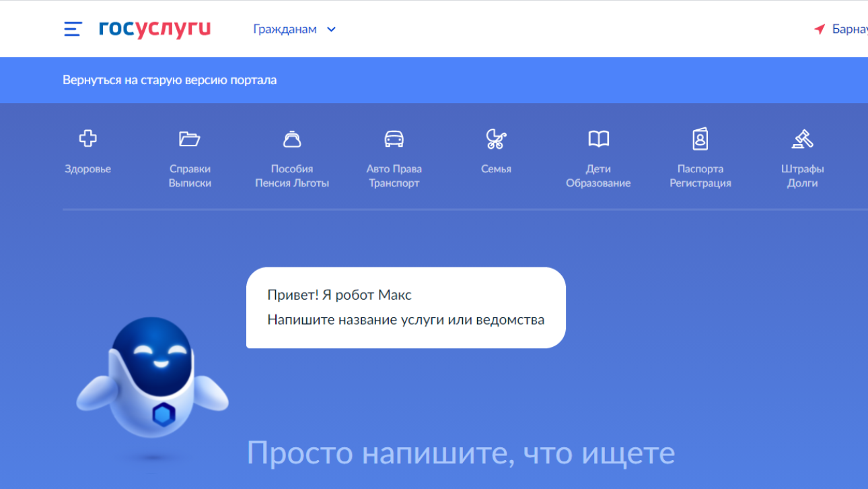868x489 pixels.
Task: Click the 'Штрафы Долги' text label
Action: pos(802,176)
